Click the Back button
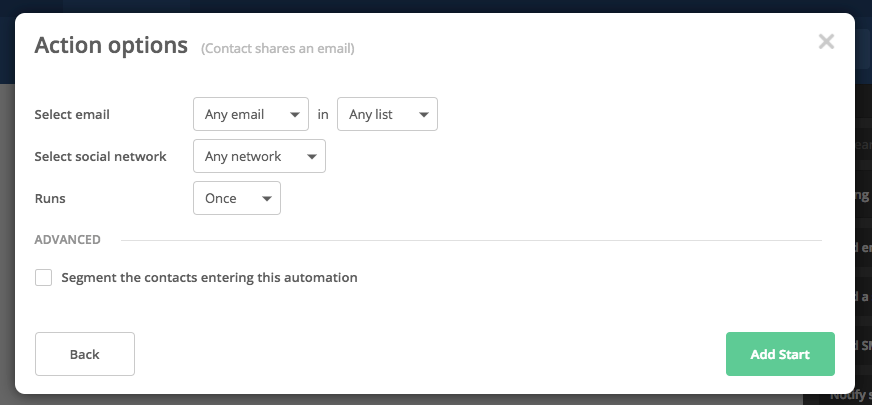Viewport: 872px width, 405px height. point(85,354)
